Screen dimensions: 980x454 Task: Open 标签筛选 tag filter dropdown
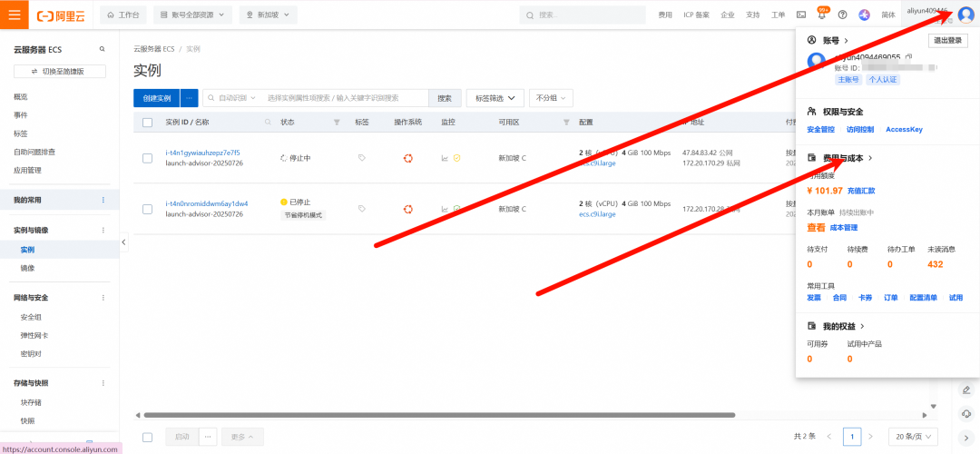pos(495,98)
